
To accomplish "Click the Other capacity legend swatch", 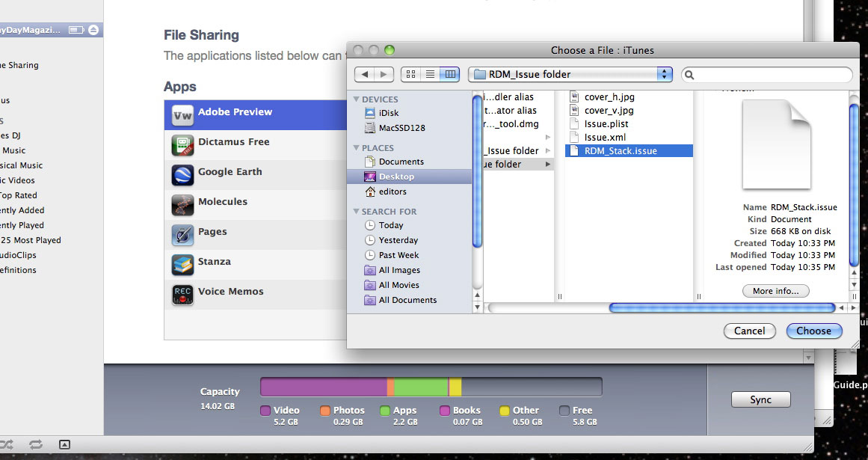I will (x=505, y=411).
